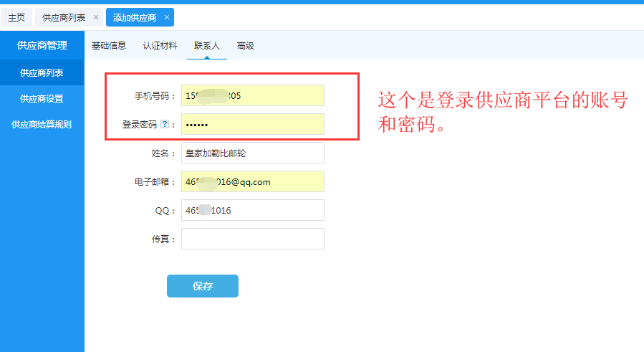This screenshot has height=352, width=644.
Task: Select the 联系人 section tab
Action: click(x=206, y=46)
